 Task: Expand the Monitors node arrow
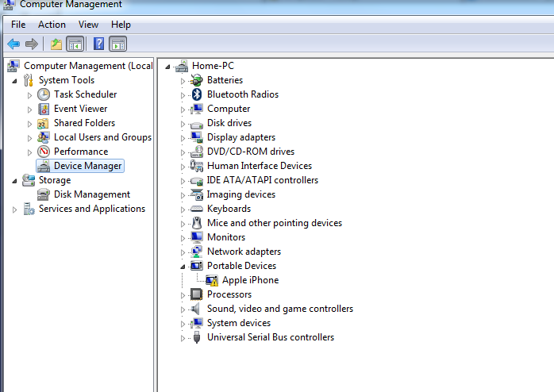click(x=183, y=238)
